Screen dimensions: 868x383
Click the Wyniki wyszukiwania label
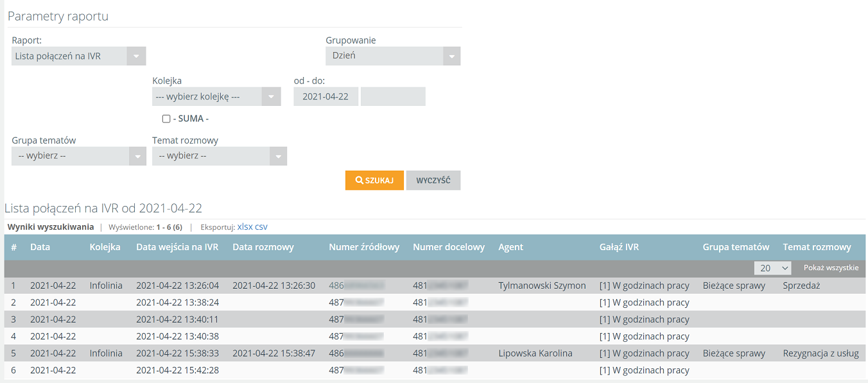click(51, 227)
